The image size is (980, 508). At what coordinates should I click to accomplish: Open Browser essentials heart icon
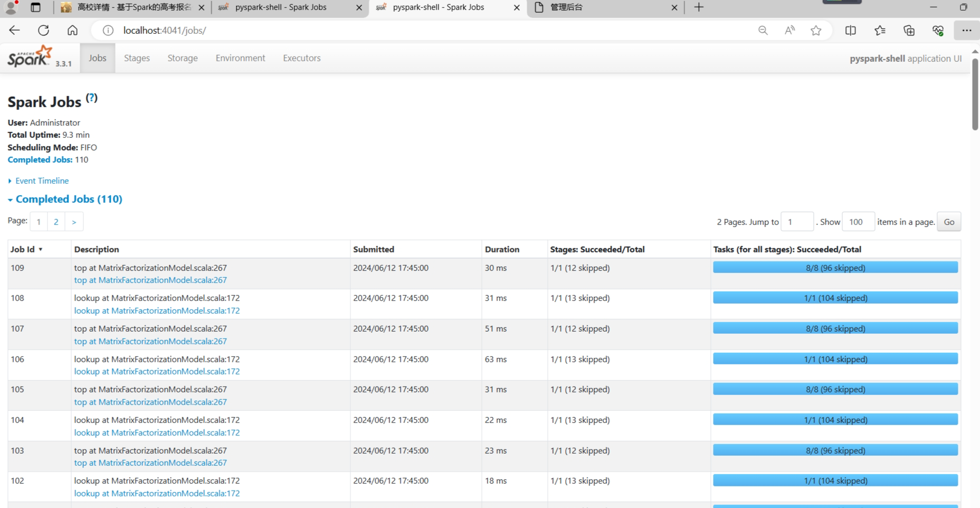(938, 30)
